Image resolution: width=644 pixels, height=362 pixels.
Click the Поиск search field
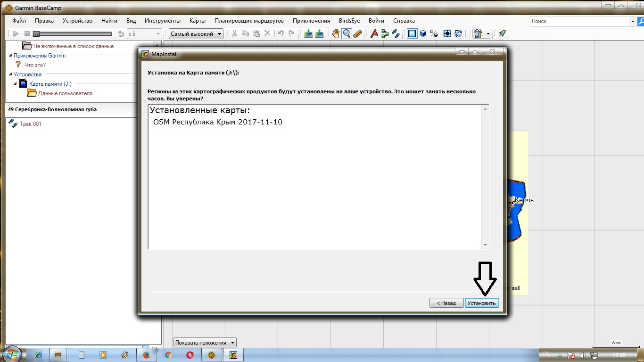click(x=579, y=21)
